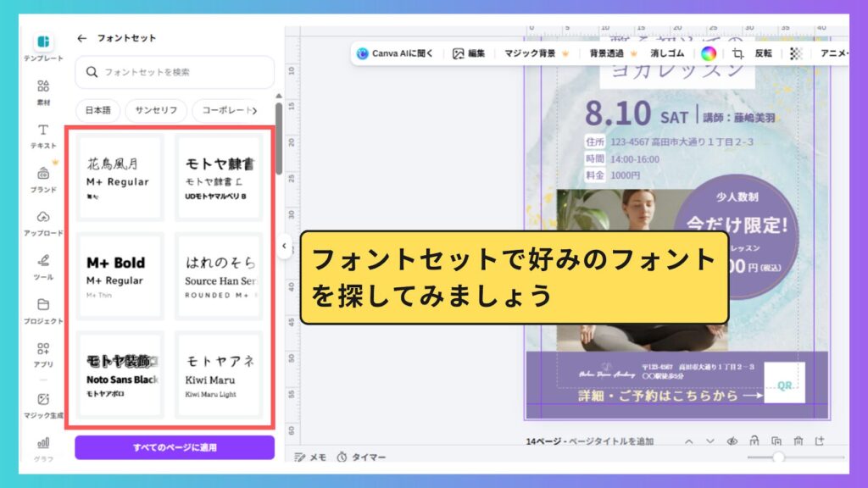The height and width of the screenshot is (488, 868).
Task: Open the color wheel swatch in toolbar
Action: (708, 53)
